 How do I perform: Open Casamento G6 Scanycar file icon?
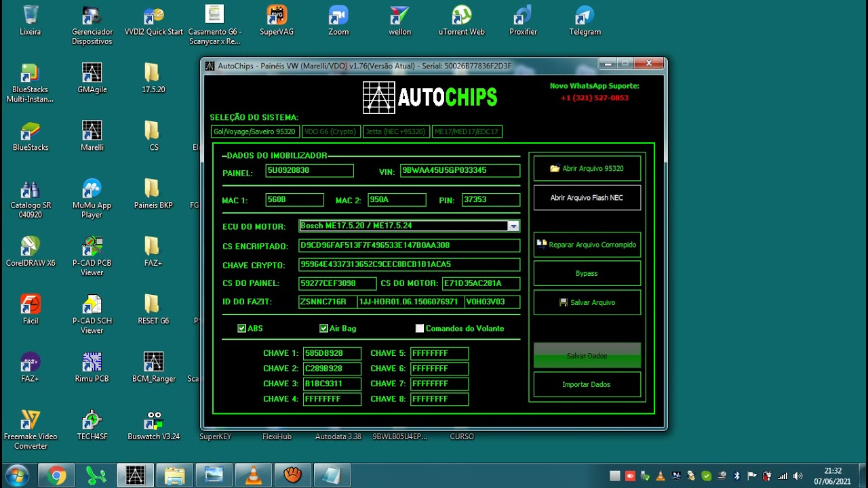pos(214,25)
